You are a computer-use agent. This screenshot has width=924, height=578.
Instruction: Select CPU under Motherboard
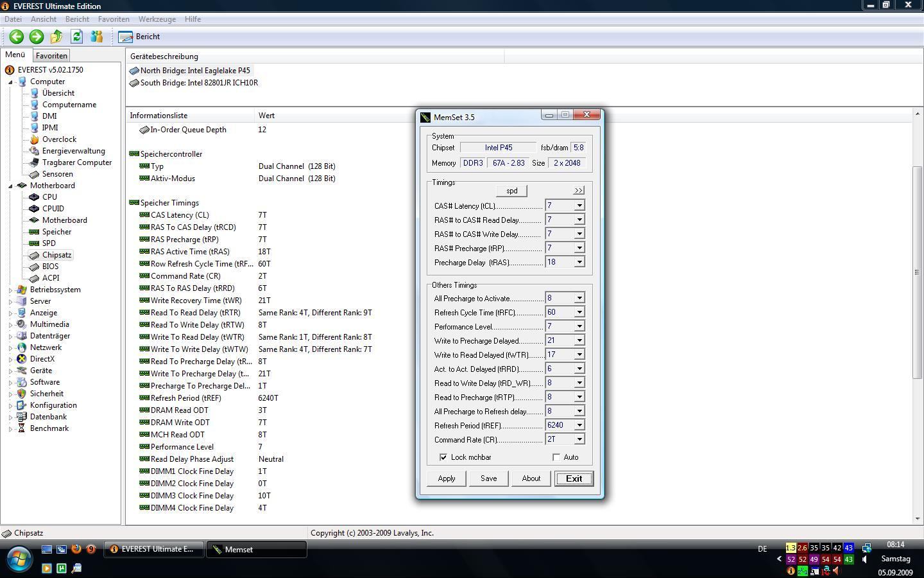[49, 197]
